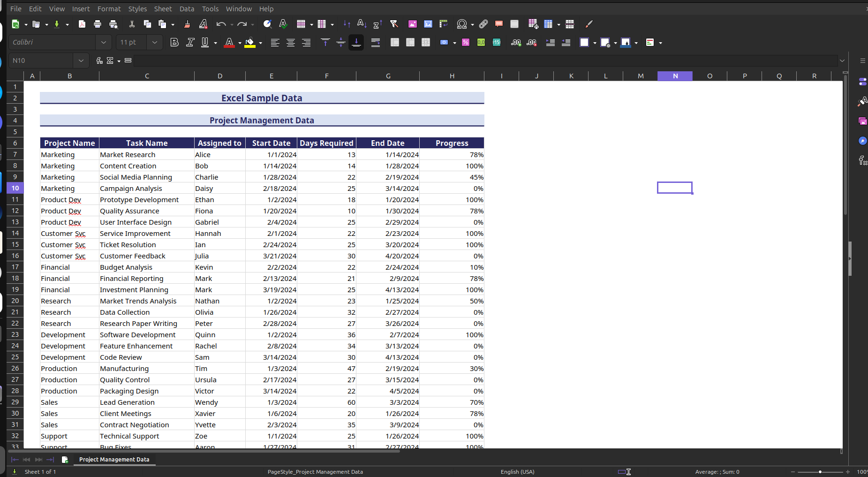Click the yellow Background Color swatch
Viewport: 868px width, 477px height.
click(250, 42)
